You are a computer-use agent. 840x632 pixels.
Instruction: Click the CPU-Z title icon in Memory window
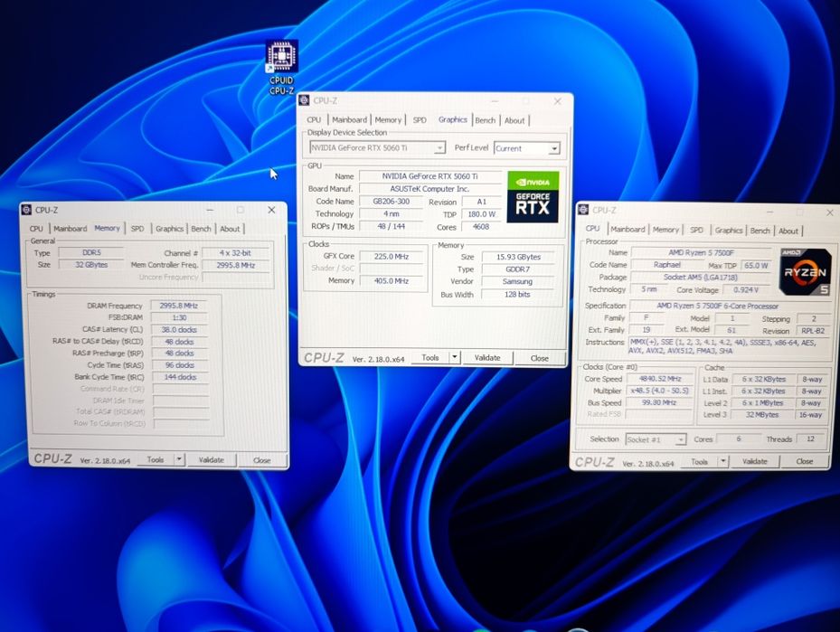pyautogui.click(x=26, y=210)
